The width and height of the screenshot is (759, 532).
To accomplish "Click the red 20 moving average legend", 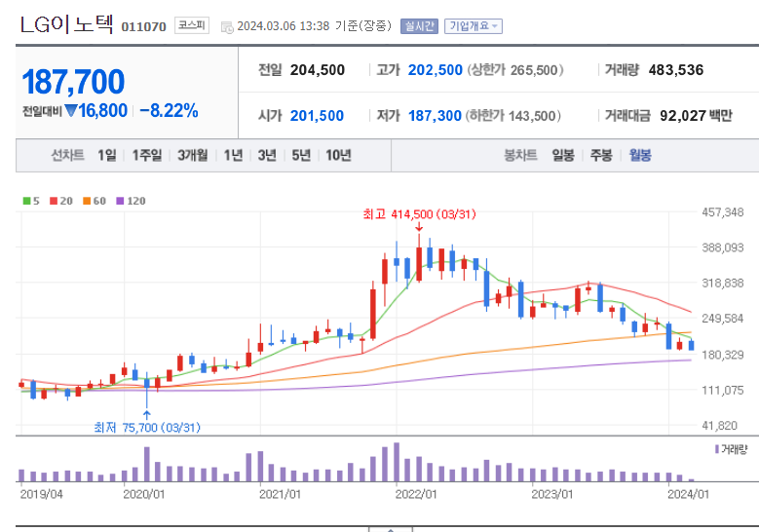I will [61, 201].
